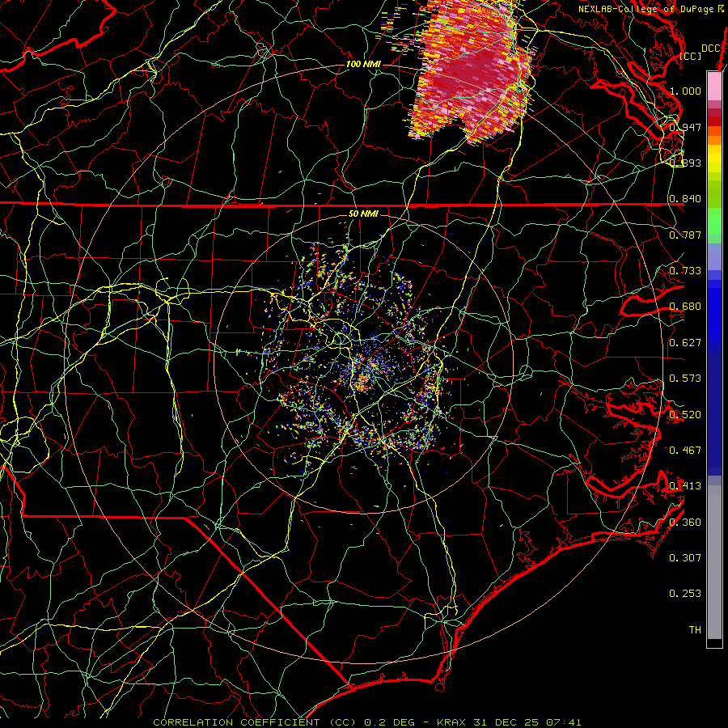
Task: Click the 0.840 color scale label
Action: [x=685, y=199]
